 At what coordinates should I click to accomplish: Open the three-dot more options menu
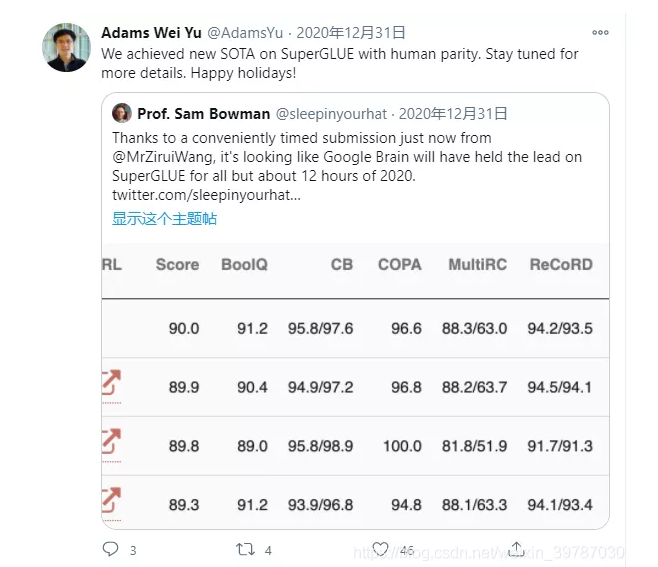pyautogui.click(x=600, y=32)
